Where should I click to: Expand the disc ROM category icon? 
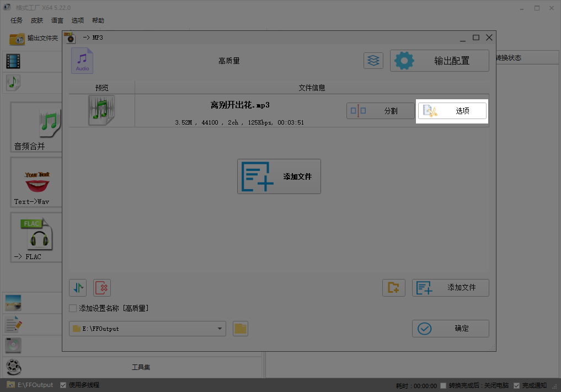coord(13,346)
